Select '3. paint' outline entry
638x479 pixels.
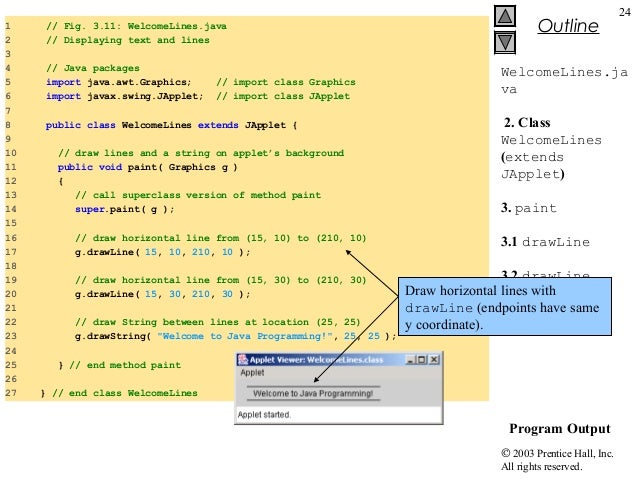pos(529,208)
